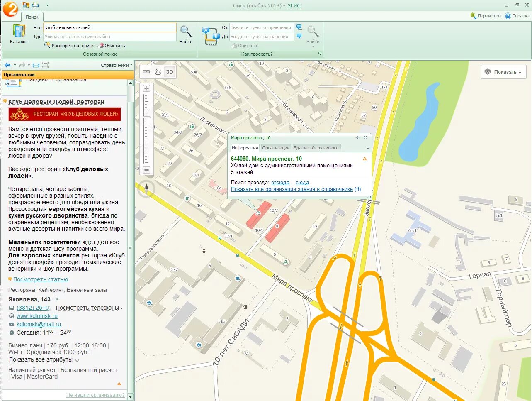Click the Найти magnifier in main search
The width and height of the screenshot is (532, 401).
186,34
